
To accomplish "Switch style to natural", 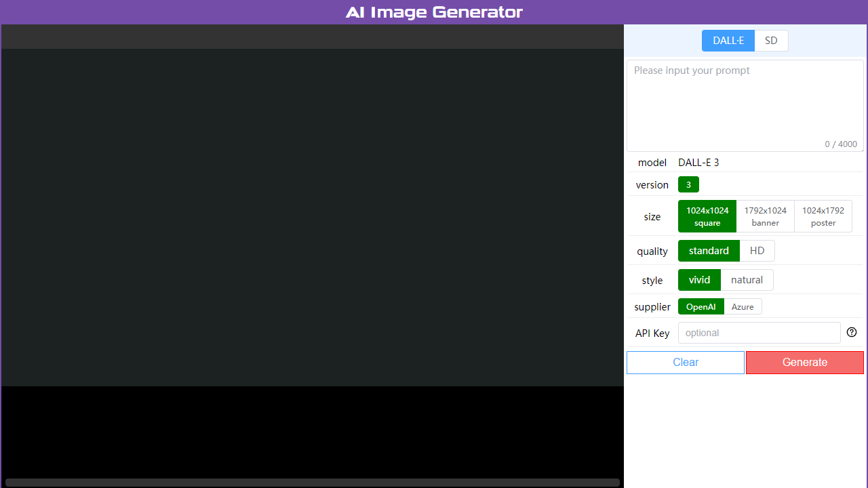I will [747, 279].
